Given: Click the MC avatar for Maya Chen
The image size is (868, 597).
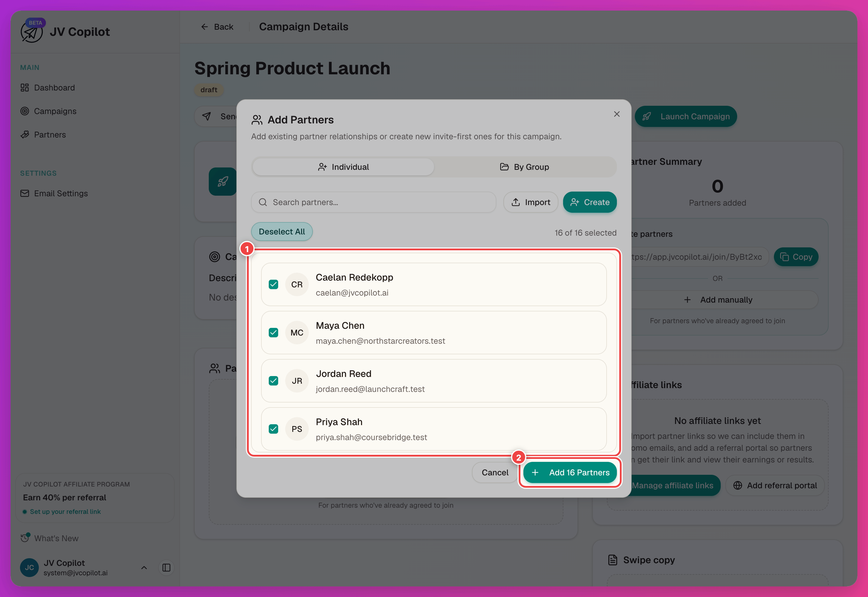Looking at the screenshot, I should coord(297,333).
